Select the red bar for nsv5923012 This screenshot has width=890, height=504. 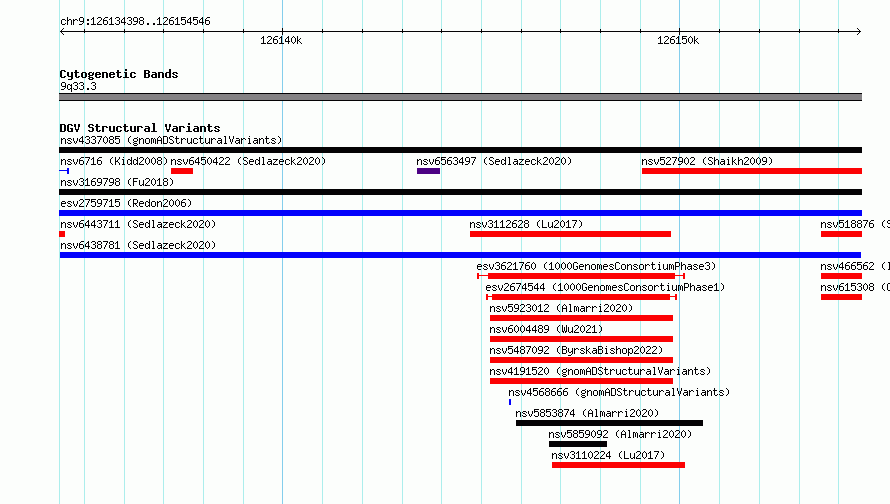581,318
